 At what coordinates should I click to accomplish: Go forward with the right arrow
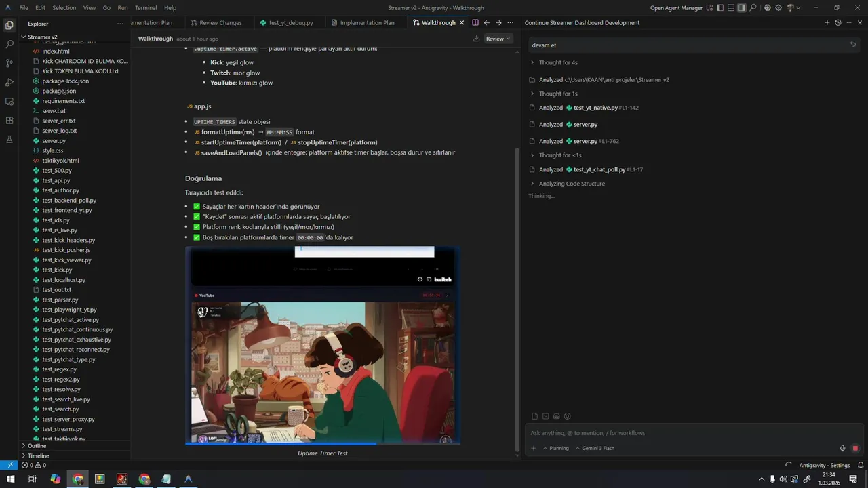[498, 22]
